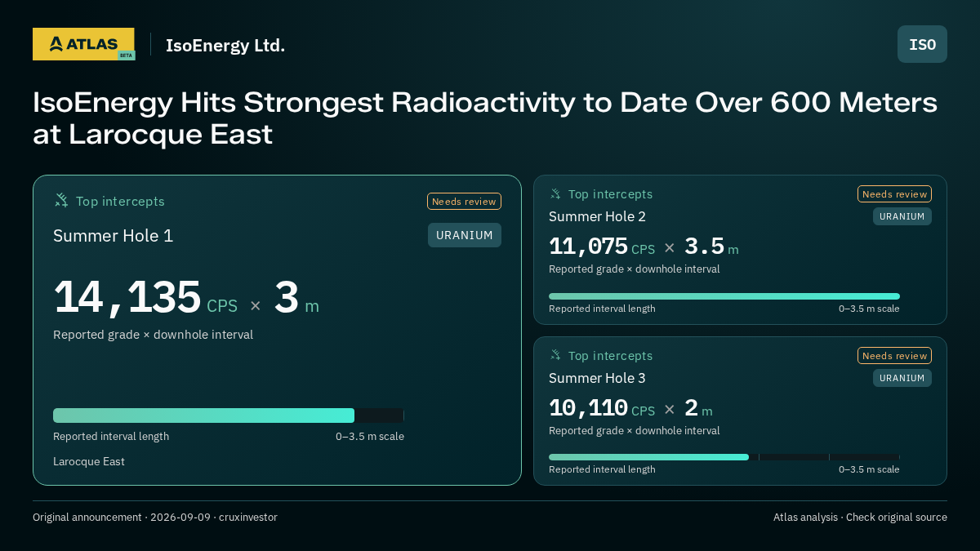The image size is (980, 551).
Task: Click Needs review badge on Summer Hole 3
Action: [x=894, y=355]
